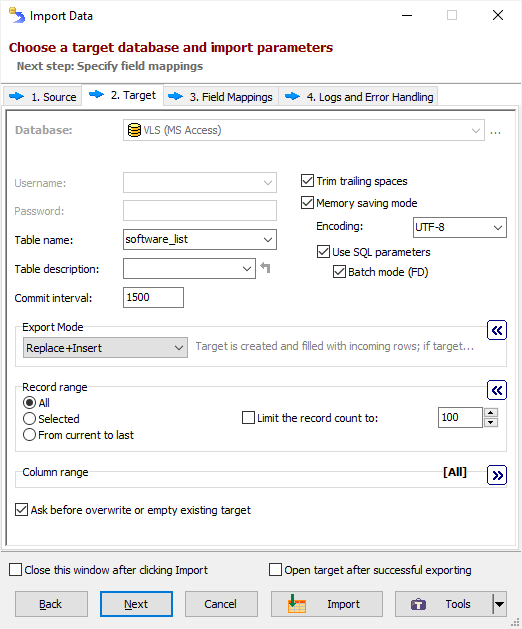Go to 4. Logs and Error Handling tab

pyautogui.click(x=358, y=97)
